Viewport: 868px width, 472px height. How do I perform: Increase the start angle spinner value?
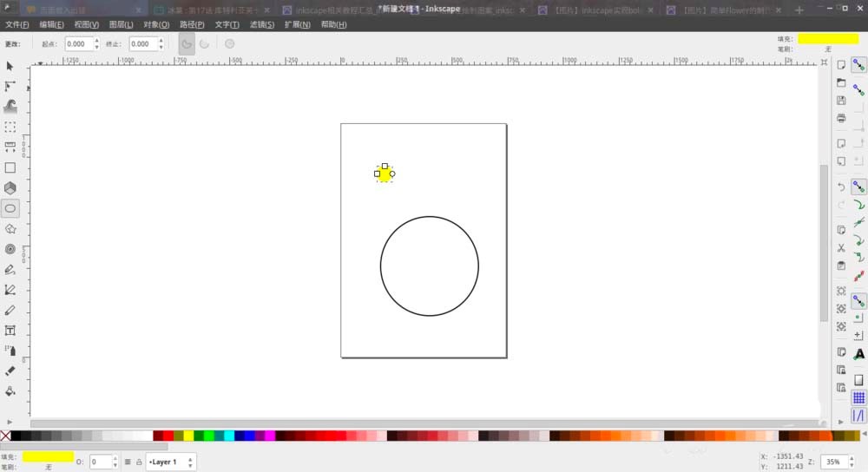tap(95, 40)
